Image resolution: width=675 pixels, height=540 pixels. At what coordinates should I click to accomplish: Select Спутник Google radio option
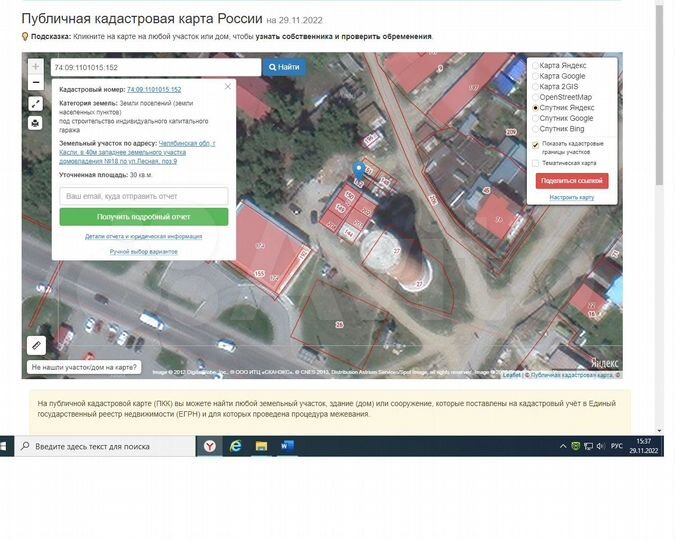(536, 118)
